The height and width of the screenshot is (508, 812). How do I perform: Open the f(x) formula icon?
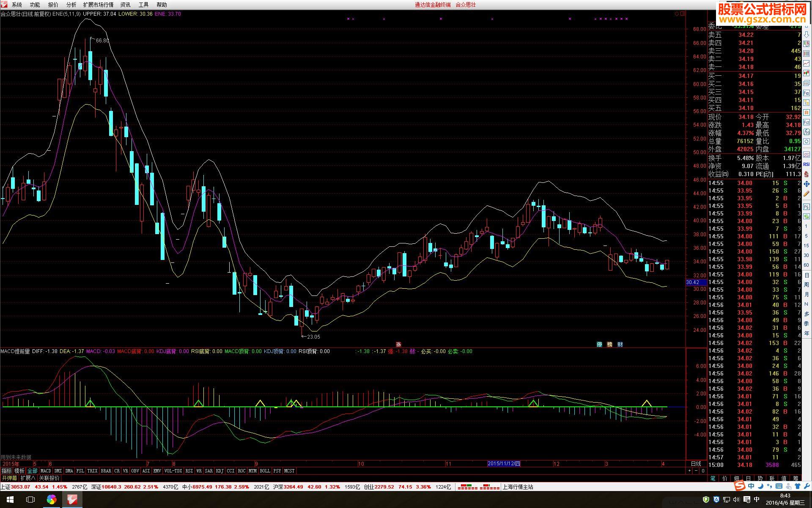pyautogui.click(x=807, y=132)
